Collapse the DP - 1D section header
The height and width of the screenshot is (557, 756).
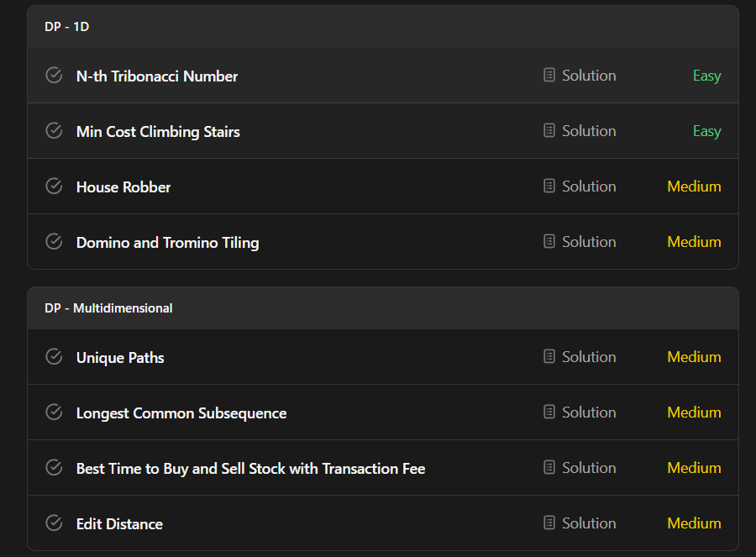point(67,27)
